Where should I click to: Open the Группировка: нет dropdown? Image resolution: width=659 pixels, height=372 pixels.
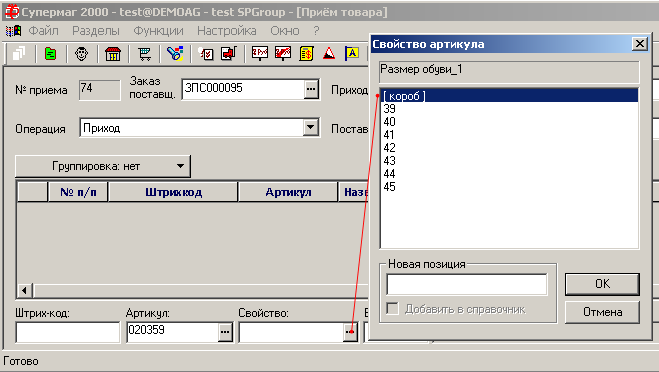[x=103, y=166]
